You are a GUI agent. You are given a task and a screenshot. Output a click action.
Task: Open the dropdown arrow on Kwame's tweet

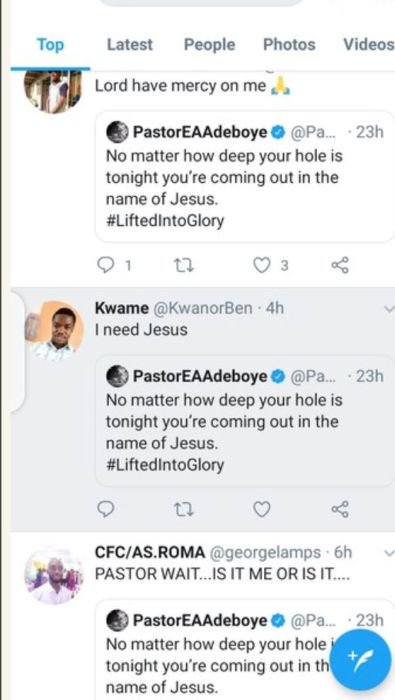pos(389,308)
